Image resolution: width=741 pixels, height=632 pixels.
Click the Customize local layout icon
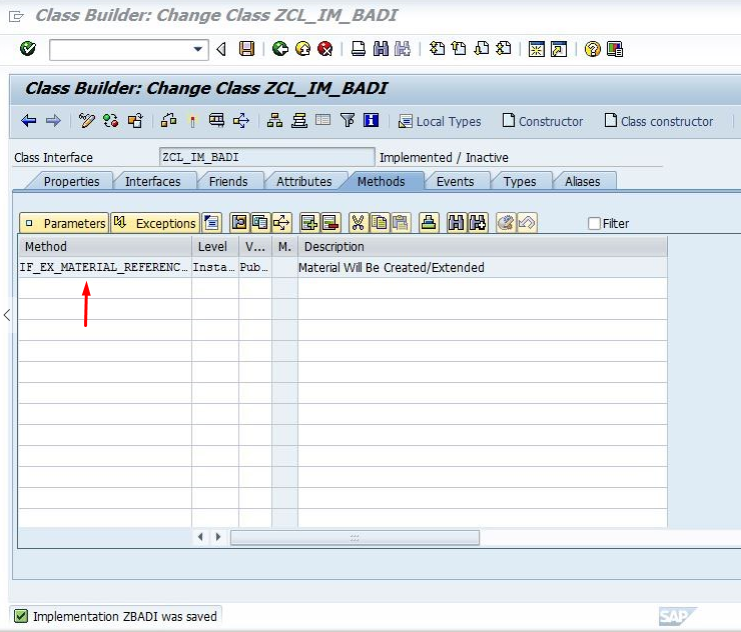coord(615,49)
